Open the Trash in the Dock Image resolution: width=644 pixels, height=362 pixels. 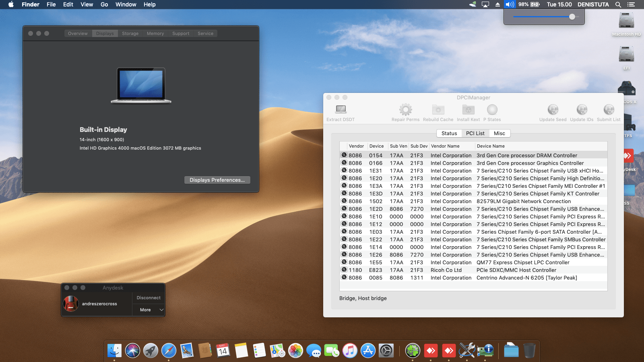(529, 351)
